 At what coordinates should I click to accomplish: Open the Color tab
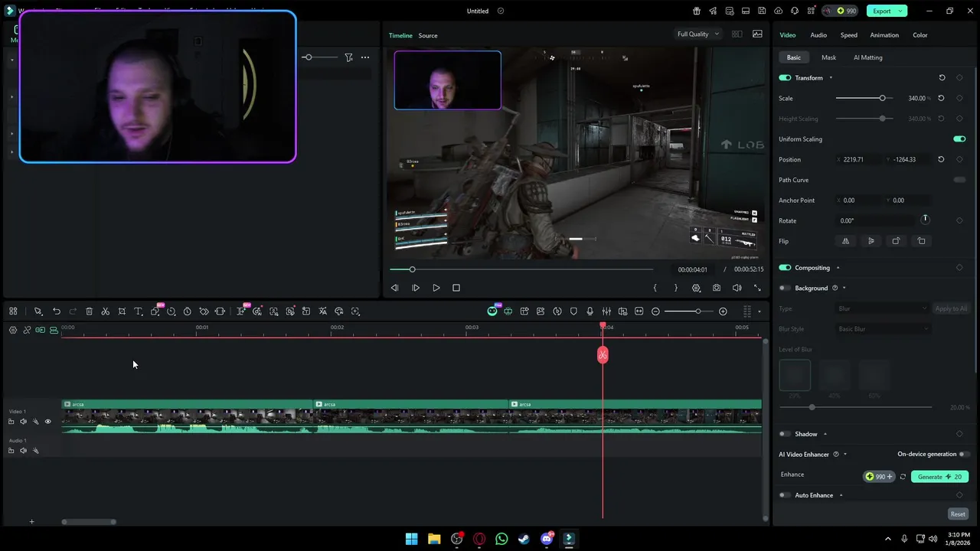point(920,35)
